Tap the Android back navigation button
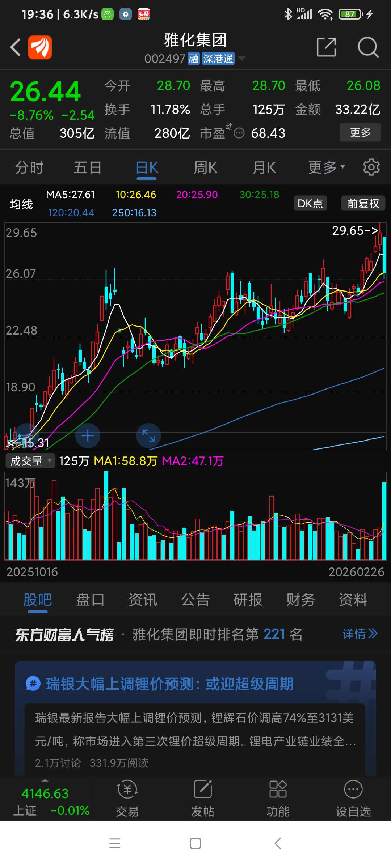The width and height of the screenshot is (391, 868). [278, 843]
